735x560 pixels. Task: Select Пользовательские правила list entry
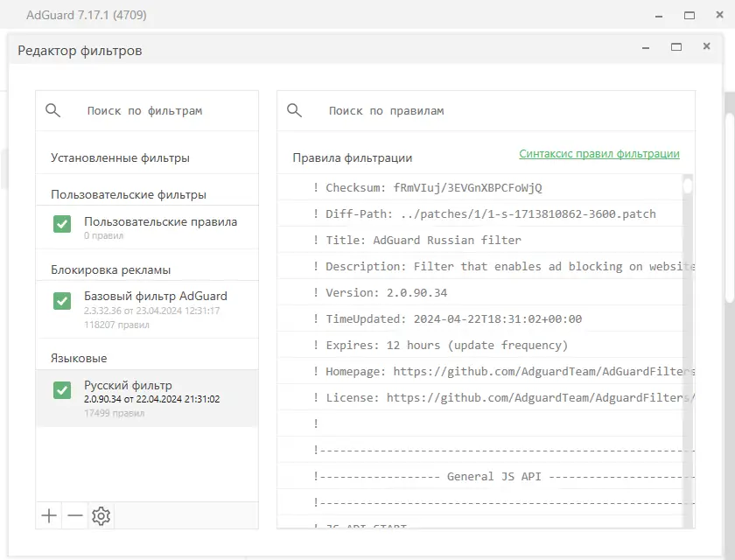160,222
